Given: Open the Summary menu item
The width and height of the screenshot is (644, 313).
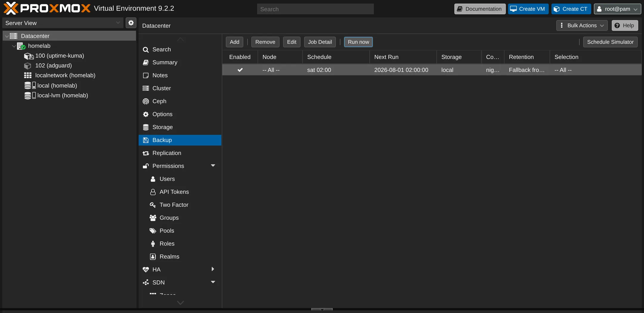Looking at the screenshot, I should 180,63.
